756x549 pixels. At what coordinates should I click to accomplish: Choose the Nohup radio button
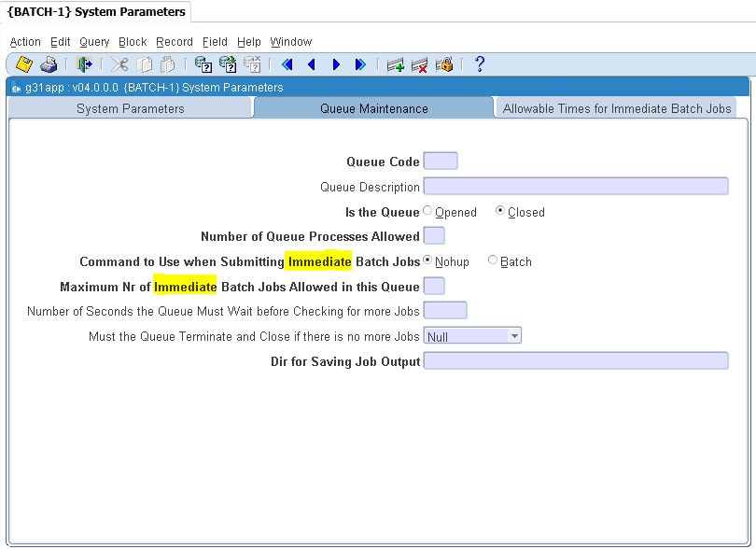point(428,260)
